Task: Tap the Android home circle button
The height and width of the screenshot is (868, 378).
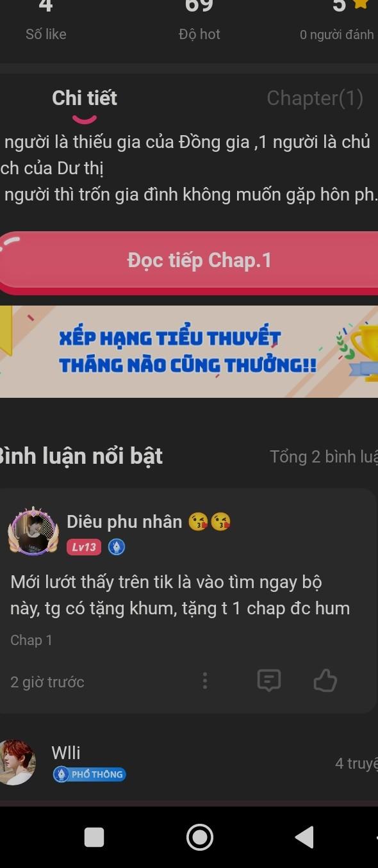Action: click(x=200, y=837)
